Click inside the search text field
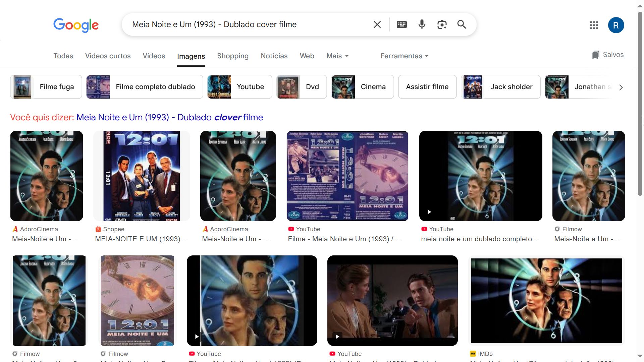 tap(248, 24)
